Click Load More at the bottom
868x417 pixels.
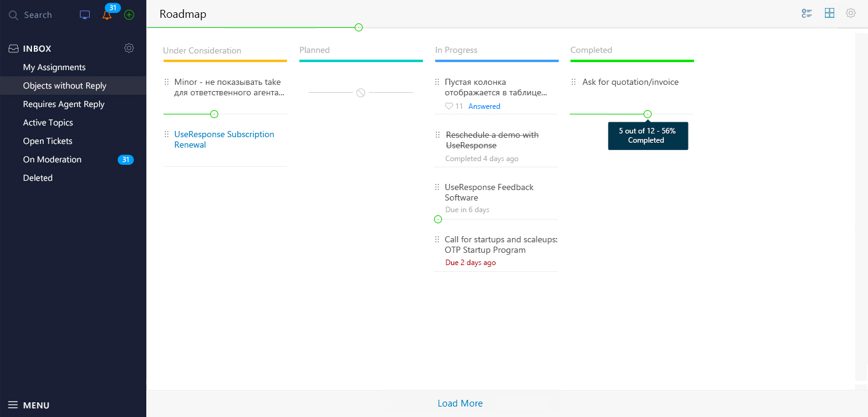point(460,403)
